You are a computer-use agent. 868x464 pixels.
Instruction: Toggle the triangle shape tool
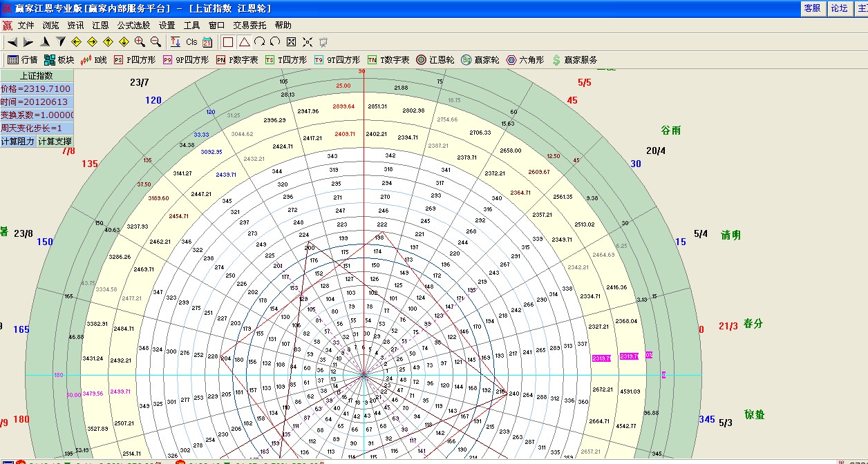(x=244, y=42)
